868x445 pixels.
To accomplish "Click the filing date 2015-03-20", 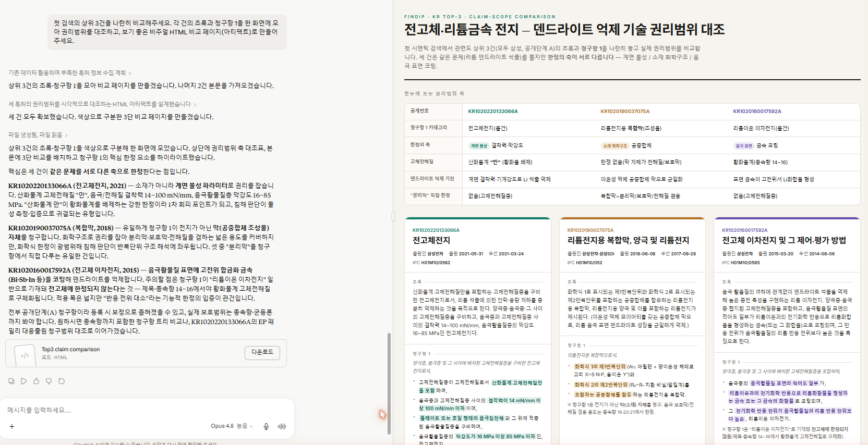I will (780, 254).
